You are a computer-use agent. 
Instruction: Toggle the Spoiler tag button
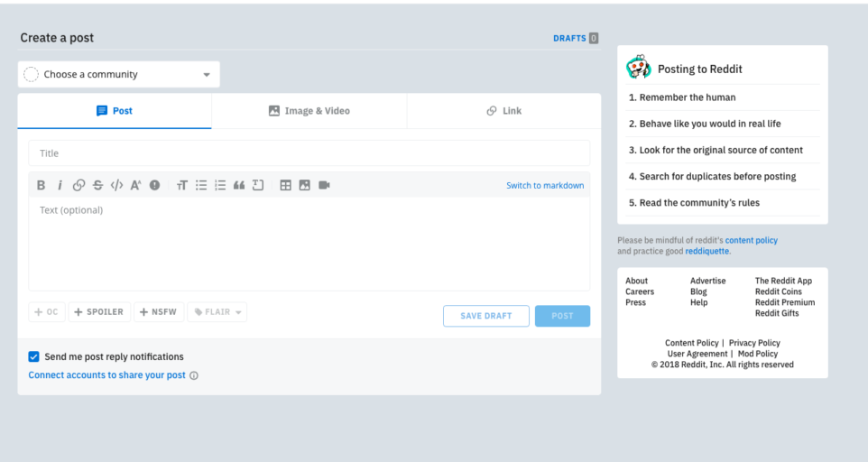pyautogui.click(x=99, y=312)
